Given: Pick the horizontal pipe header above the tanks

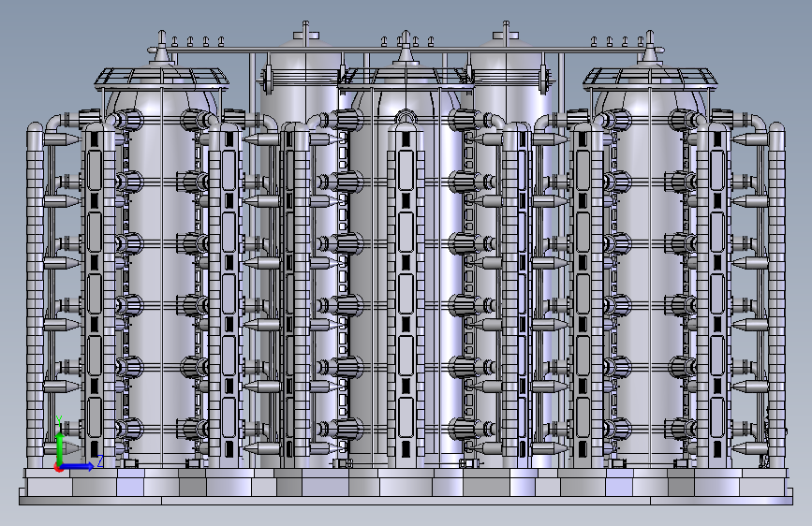Looking at the screenshot, I should (406, 50).
